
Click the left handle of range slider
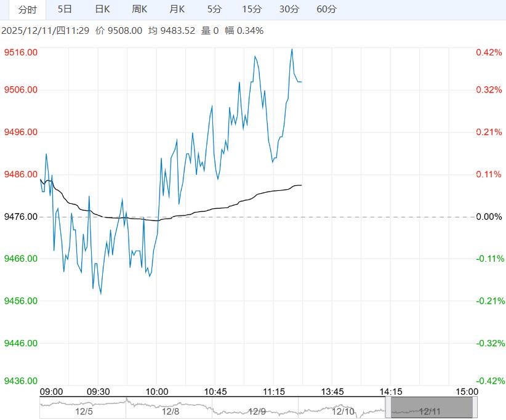pos(388,408)
